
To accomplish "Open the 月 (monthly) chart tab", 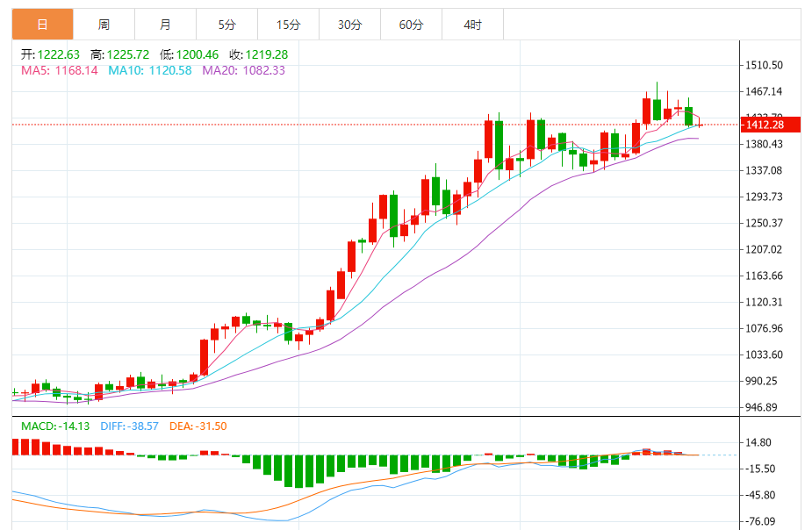I will tap(166, 25).
